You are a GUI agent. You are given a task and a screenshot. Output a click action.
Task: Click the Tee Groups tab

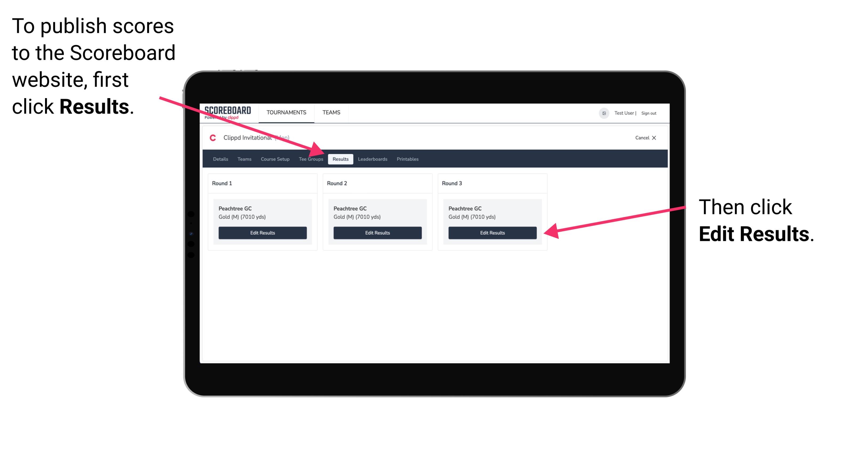[x=311, y=159]
